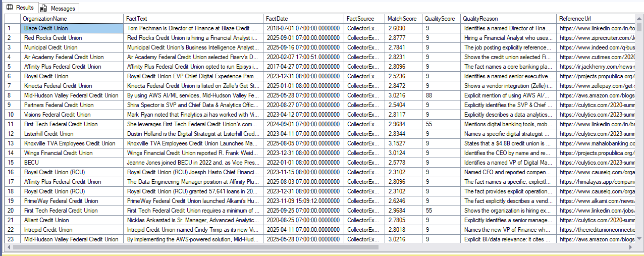
Task: Click the Alliant Credit Union cell
Action: click(72, 220)
